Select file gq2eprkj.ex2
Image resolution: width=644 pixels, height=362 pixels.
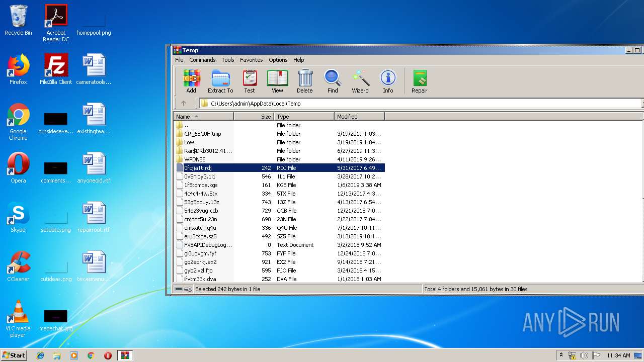pos(279,262)
